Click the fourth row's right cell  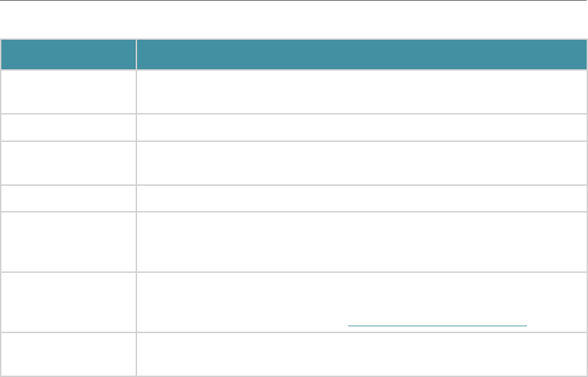(361, 197)
